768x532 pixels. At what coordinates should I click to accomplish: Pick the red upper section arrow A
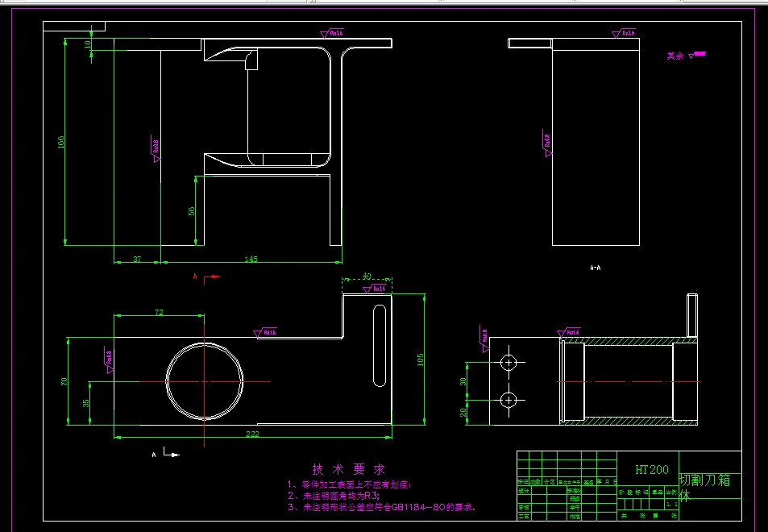(206, 279)
